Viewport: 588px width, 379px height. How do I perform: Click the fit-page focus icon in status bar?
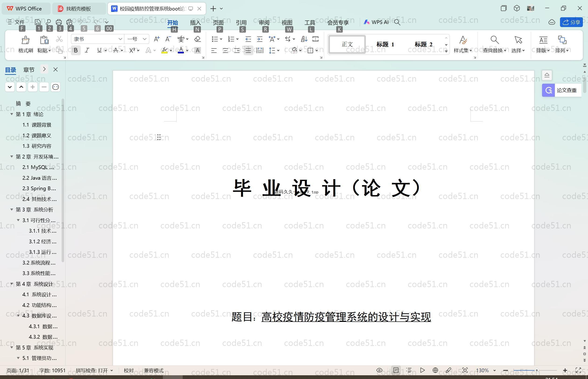coord(465,370)
